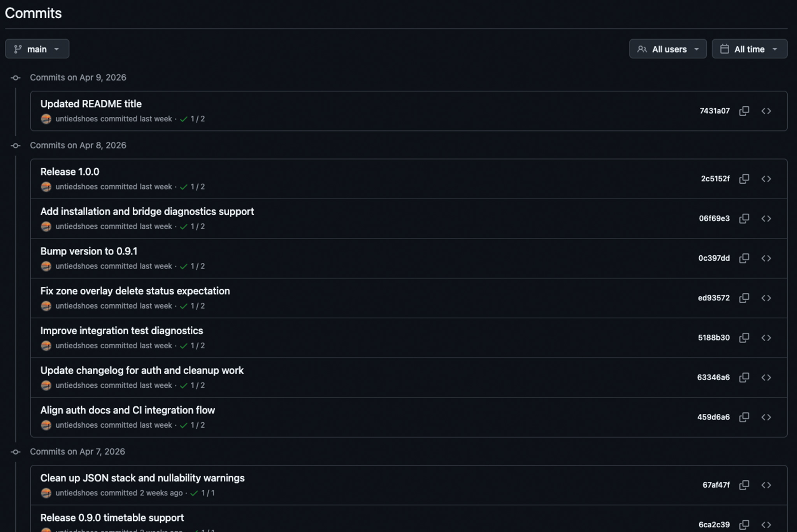Copy the SHA for commit 7431a07
Screen dimensions: 797x532
744,111
